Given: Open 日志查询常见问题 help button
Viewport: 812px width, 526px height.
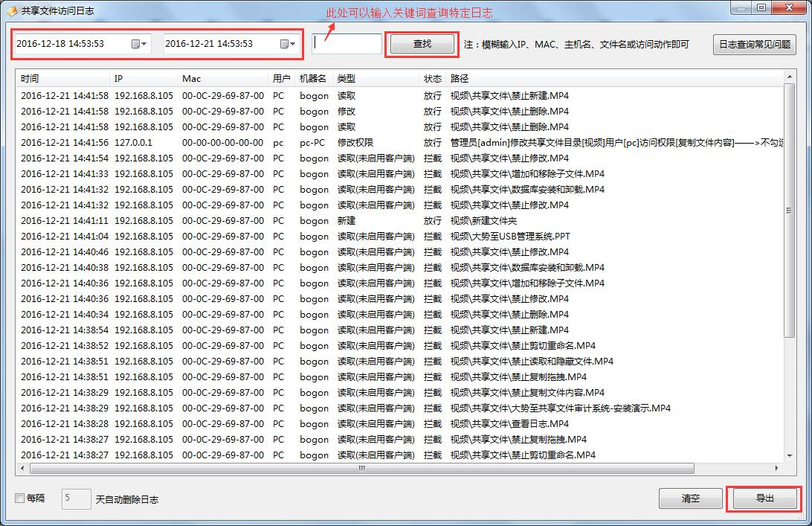Looking at the screenshot, I should [754, 44].
